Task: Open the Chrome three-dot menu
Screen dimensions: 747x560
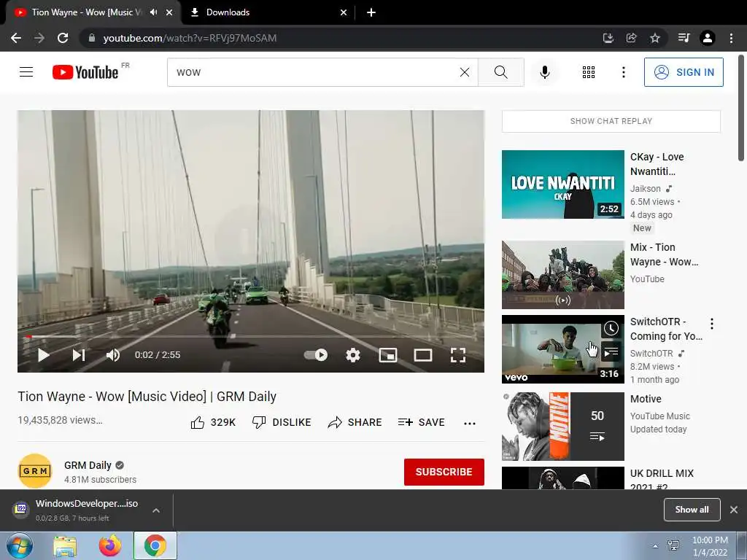Action: tap(731, 38)
